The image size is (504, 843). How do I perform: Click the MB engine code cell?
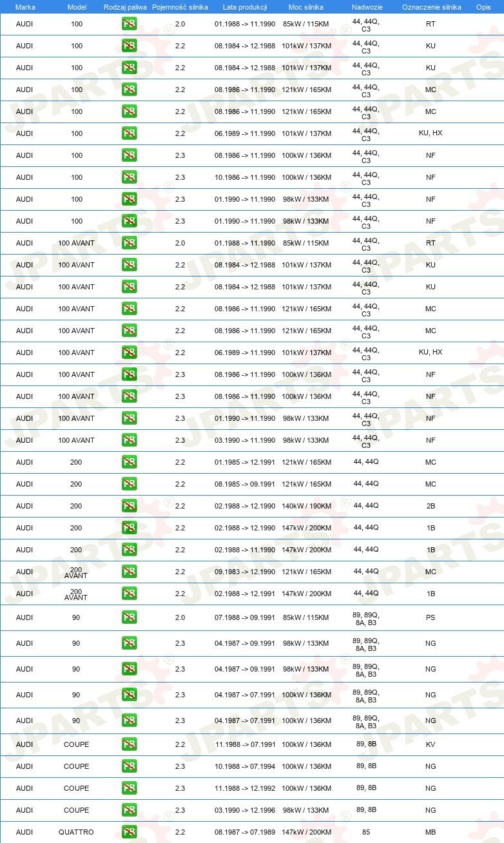pyautogui.click(x=431, y=832)
